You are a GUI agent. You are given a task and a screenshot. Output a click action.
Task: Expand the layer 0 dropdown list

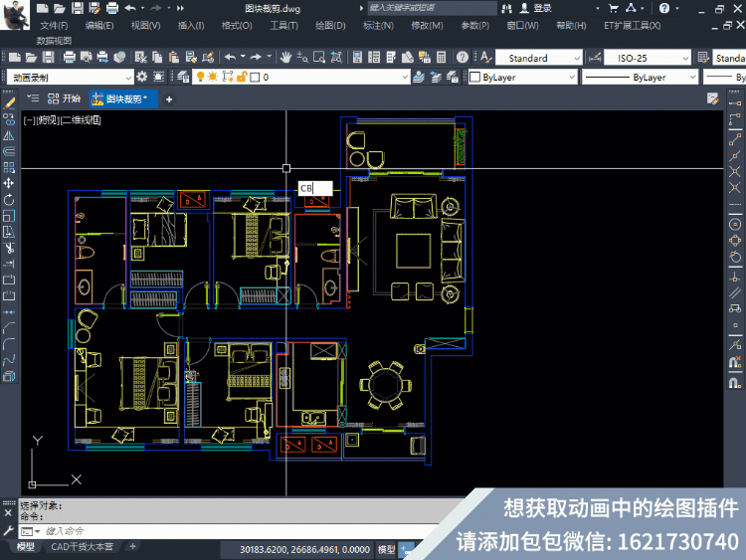(405, 77)
